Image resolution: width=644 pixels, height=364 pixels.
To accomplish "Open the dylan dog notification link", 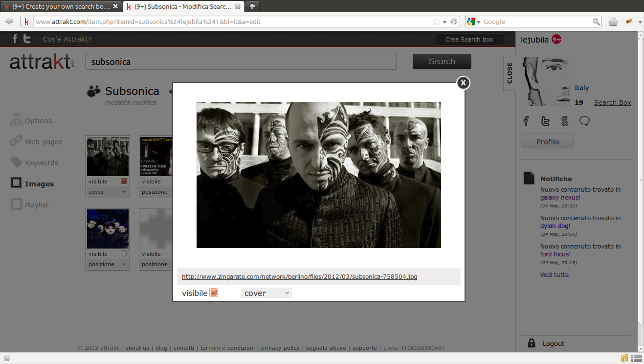I will pyautogui.click(x=555, y=226).
